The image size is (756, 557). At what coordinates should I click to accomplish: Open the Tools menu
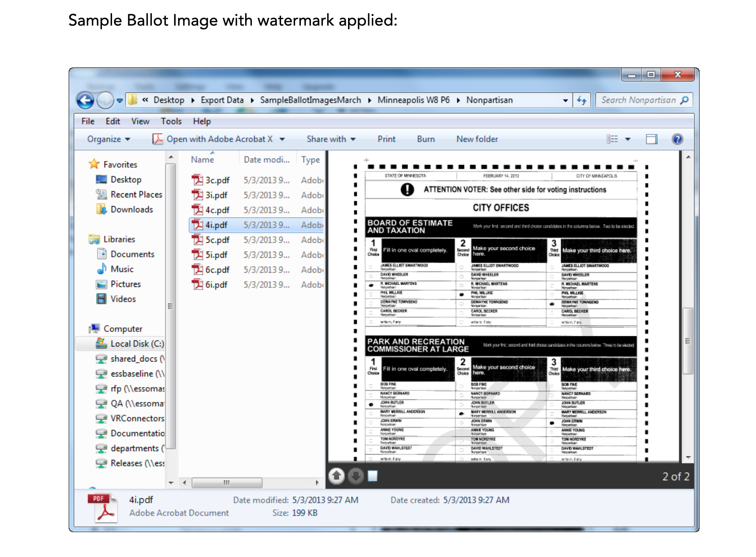click(x=171, y=121)
